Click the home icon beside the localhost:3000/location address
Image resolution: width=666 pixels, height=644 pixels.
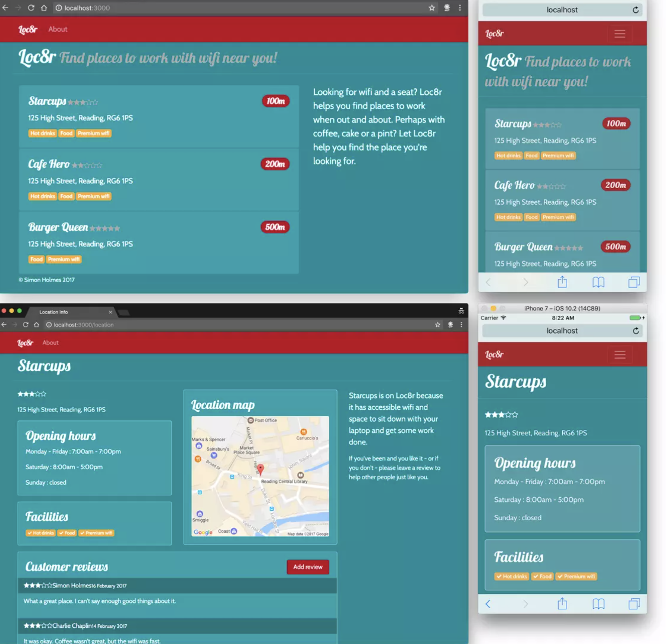pos(36,325)
